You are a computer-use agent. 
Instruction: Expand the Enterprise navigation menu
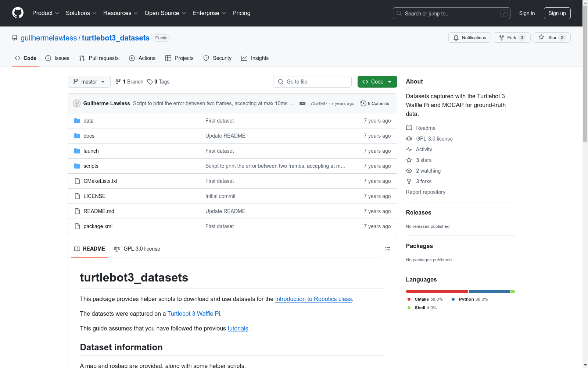pos(209,13)
